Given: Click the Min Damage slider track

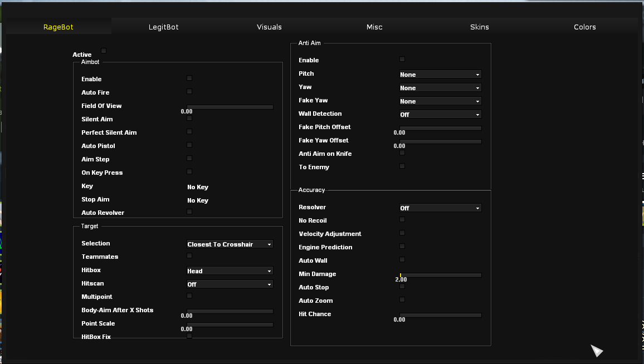Looking at the screenshot, I should tap(440, 275).
